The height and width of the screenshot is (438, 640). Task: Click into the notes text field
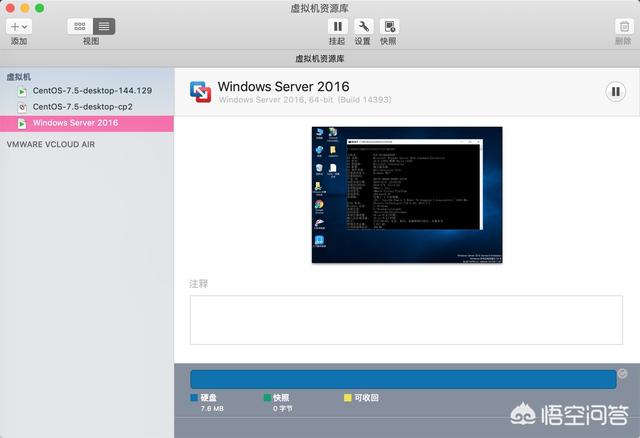[x=406, y=320]
